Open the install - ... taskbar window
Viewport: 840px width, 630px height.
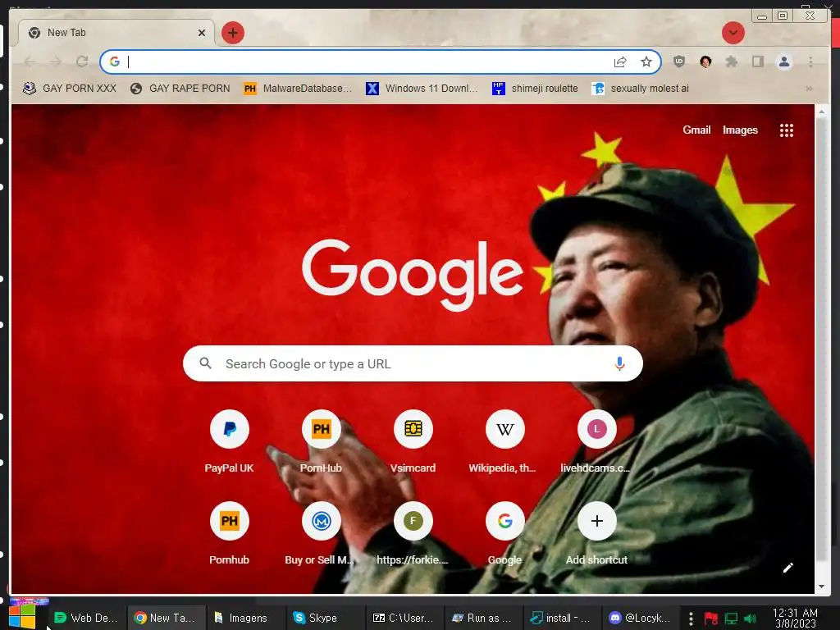coord(562,618)
